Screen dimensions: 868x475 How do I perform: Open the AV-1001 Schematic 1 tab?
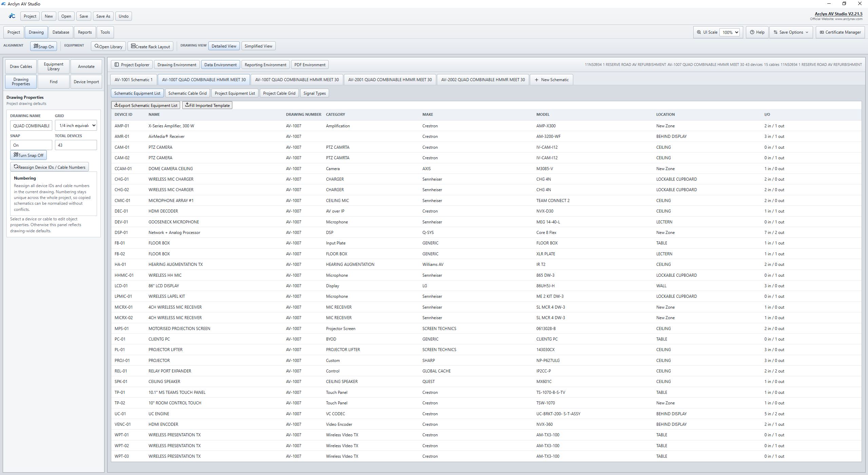134,80
